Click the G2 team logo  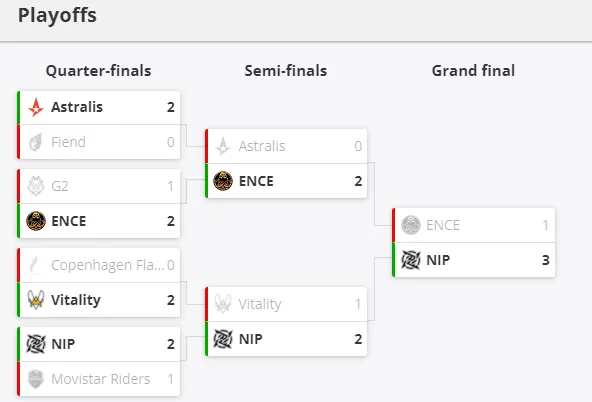[36, 186]
